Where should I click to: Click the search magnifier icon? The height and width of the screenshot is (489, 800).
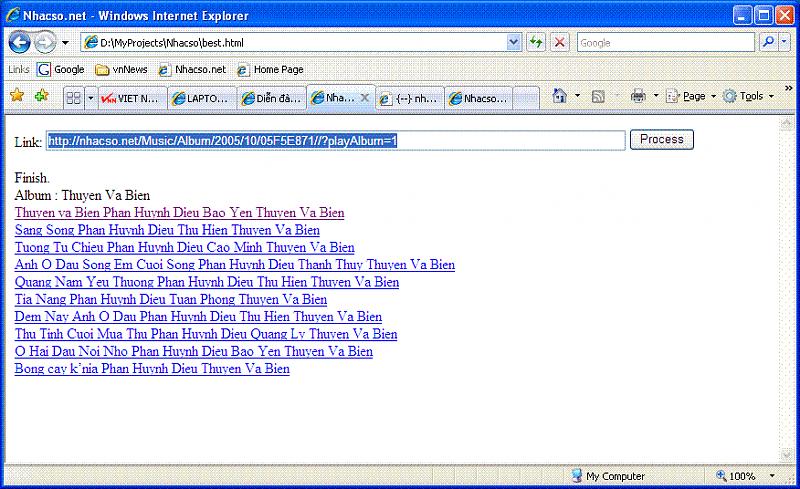(769, 43)
